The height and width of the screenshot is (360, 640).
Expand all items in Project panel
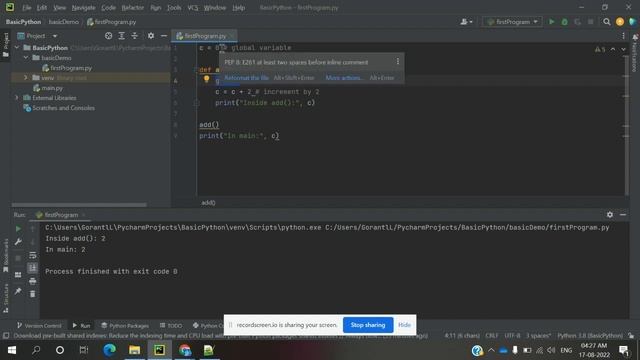121,36
